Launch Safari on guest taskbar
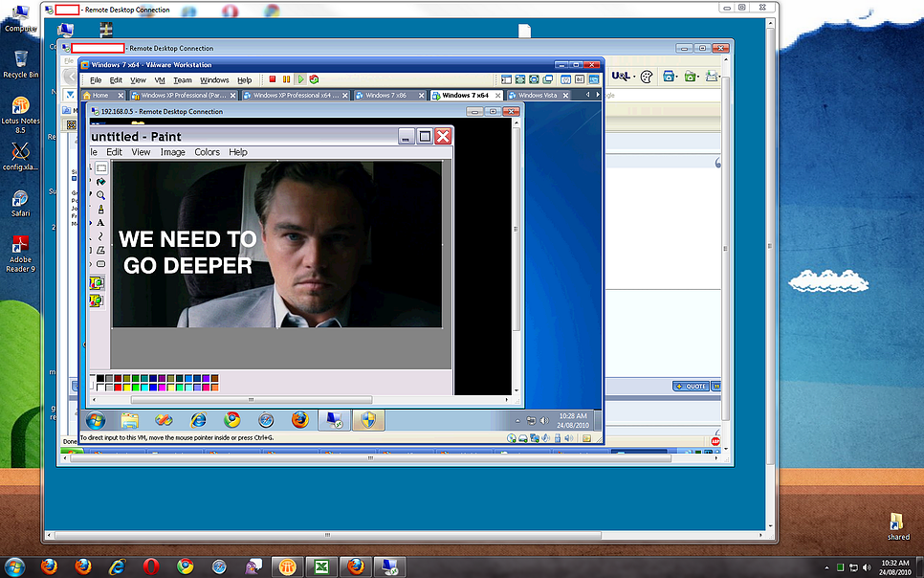This screenshot has width=924, height=578. tap(266, 420)
